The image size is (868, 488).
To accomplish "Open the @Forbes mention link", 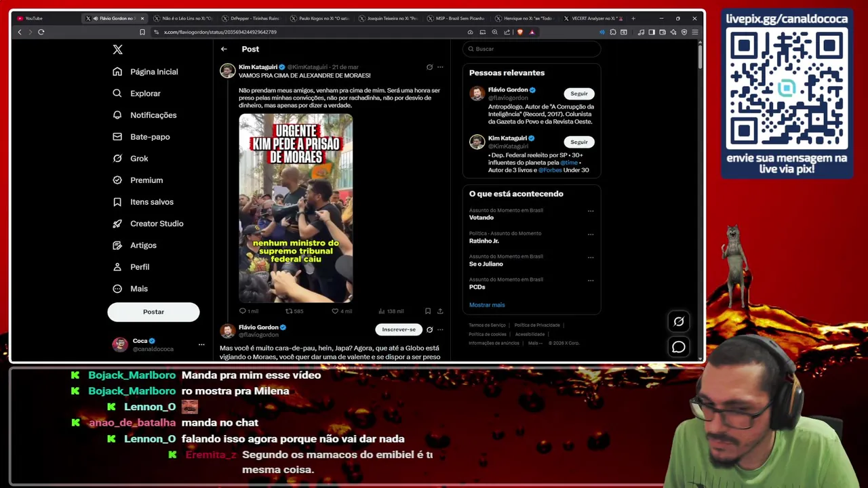I will [x=550, y=170].
